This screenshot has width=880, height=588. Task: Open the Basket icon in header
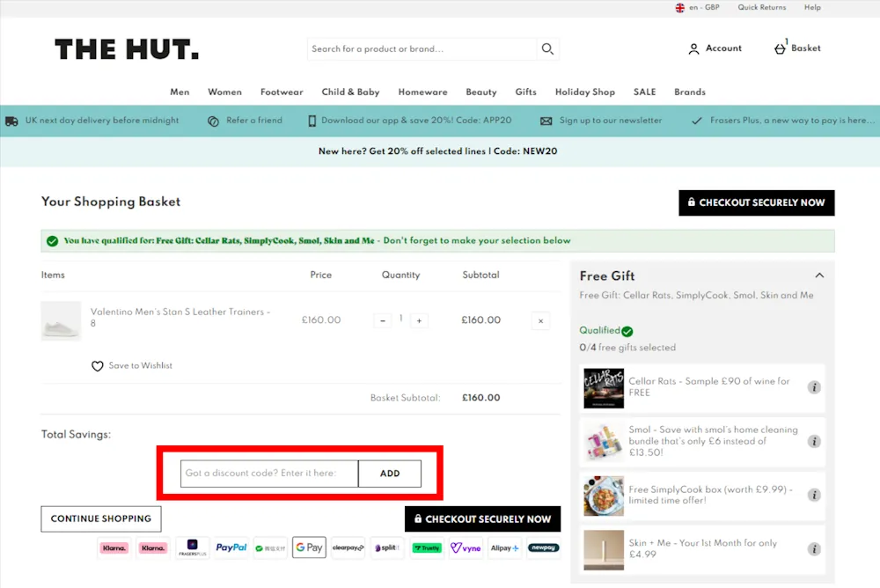coord(780,48)
